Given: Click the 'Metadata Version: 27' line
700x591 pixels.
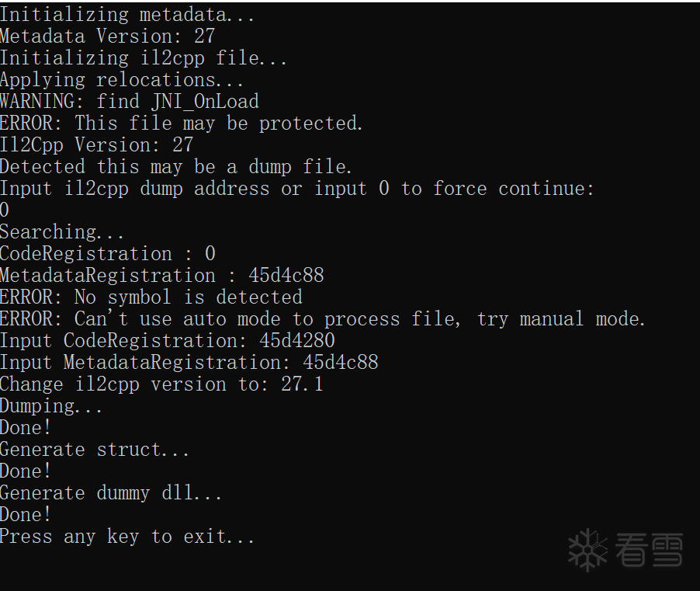Looking at the screenshot, I should point(108,37).
